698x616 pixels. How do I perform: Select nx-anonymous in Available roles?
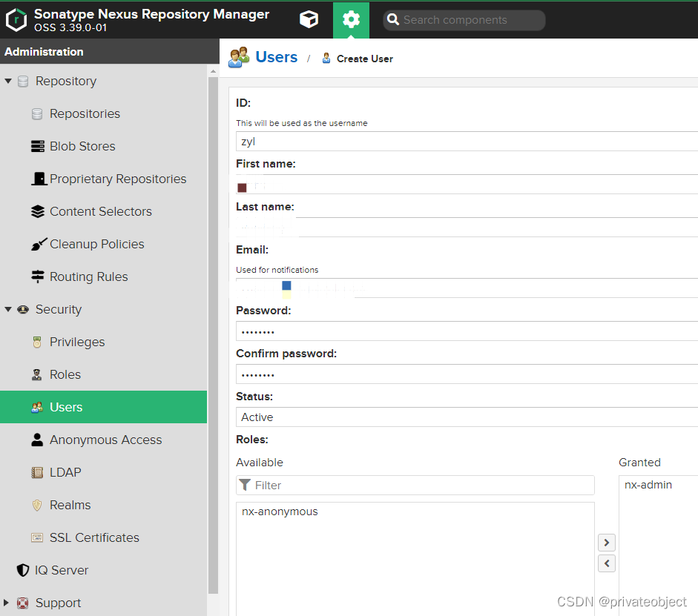280,511
